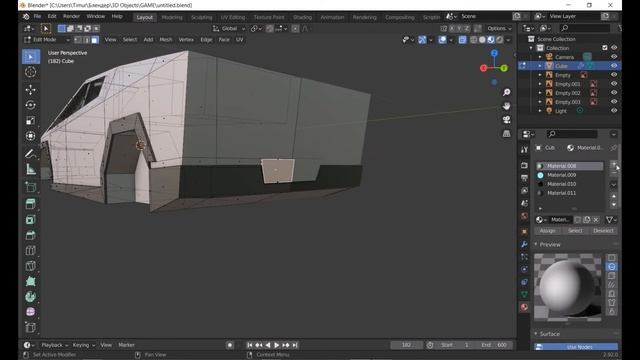Open the Render menu
Screen dimensions: 640x360
[x=71, y=17]
